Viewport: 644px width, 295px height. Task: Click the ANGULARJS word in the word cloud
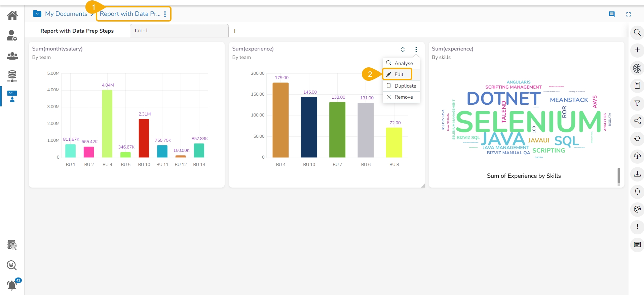pyautogui.click(x=519, y=82)
